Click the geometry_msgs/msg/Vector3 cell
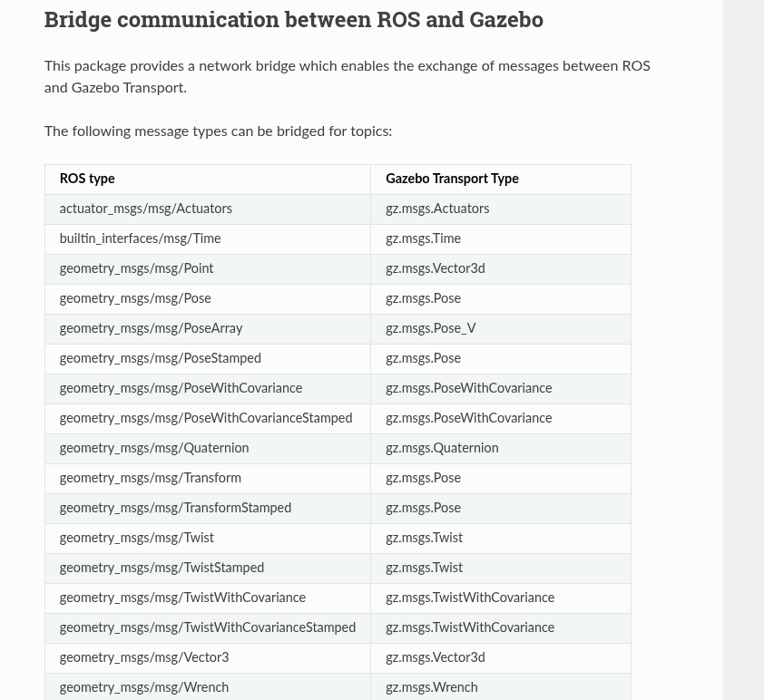 click(143, 657)
